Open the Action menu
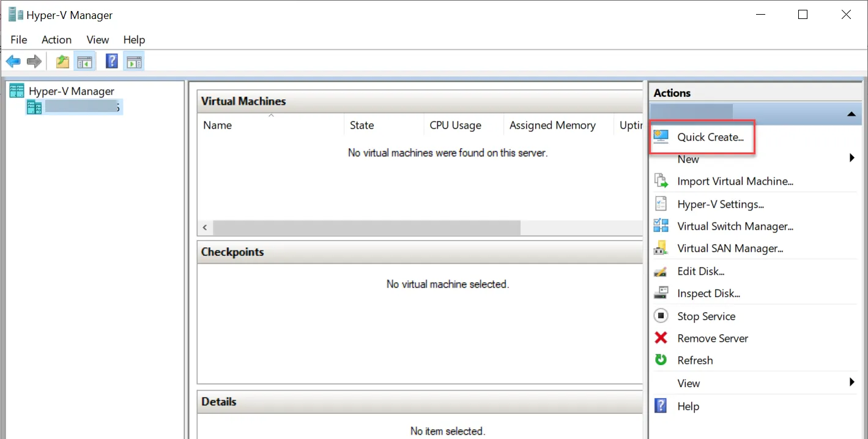Image resolution: width=868 pixels, height=439 pixels. (x=56, y=40)
